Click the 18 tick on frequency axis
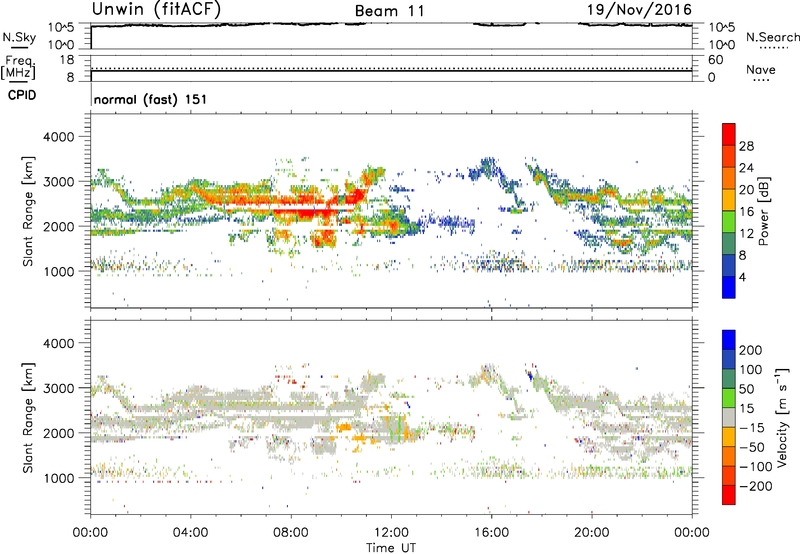The image size is (800, 554). (67, 60)
